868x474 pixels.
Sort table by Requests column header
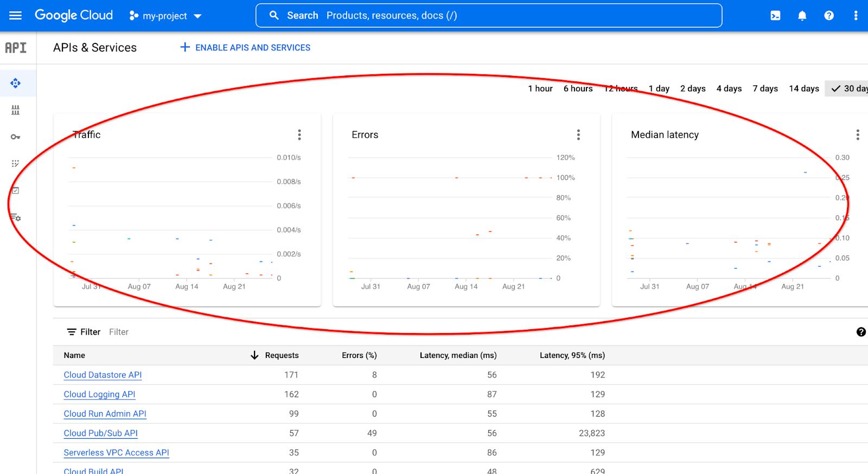coord(281,355)
